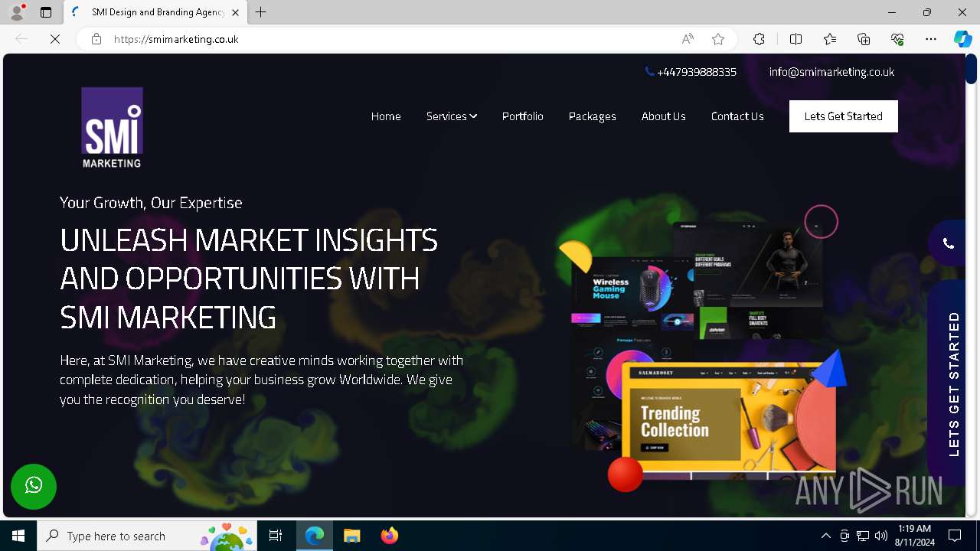The width and height of the screenshot is (980, 551).
Task: Add this page to favorites
Action: click(x=718, y=39)
